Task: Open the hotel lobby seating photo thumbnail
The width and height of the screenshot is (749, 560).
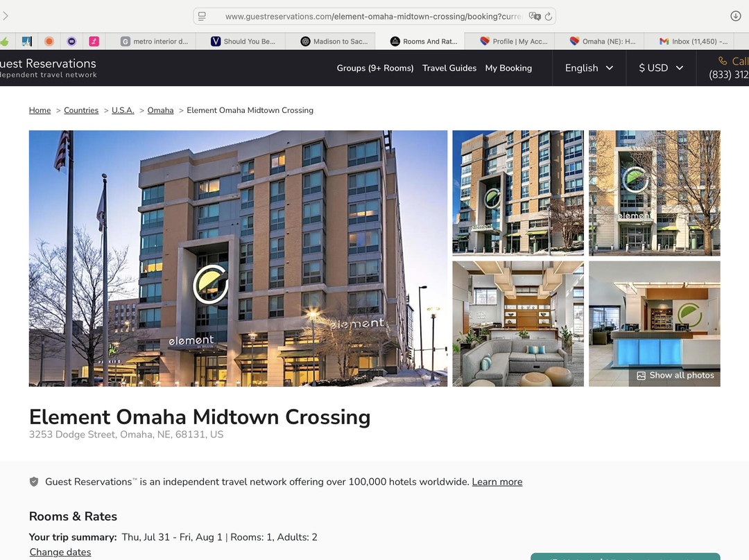Action: pyautogui.click(x=518, y=324)
